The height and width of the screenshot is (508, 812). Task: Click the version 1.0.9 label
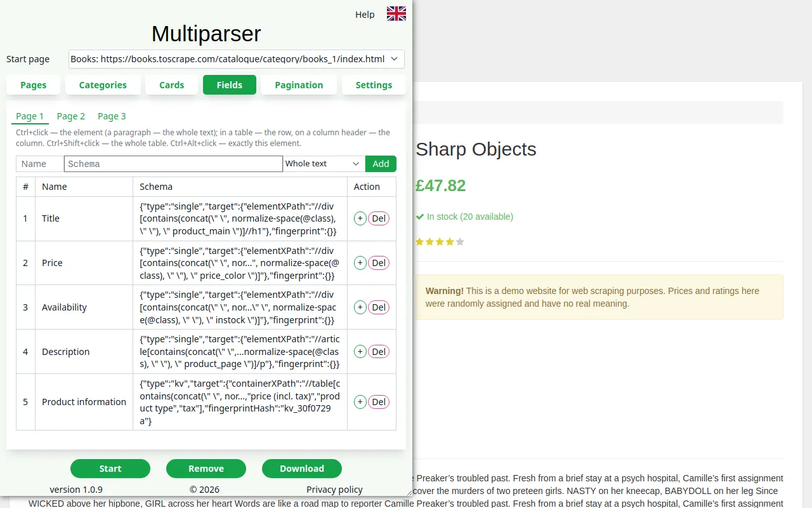click(76, 490)
